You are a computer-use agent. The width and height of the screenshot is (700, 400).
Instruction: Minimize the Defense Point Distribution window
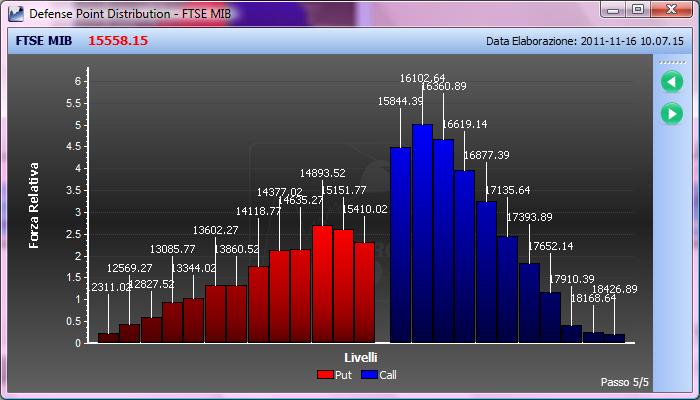point(613,10)
